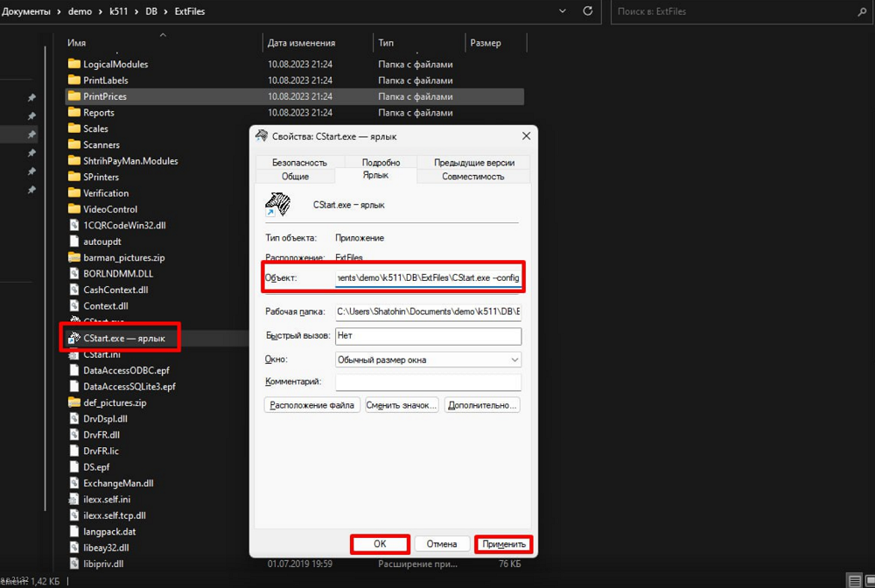The image size is (875, 588).
Task: Click the Быстрый вызов shortcut key field
Action: (x=428, y=336)
